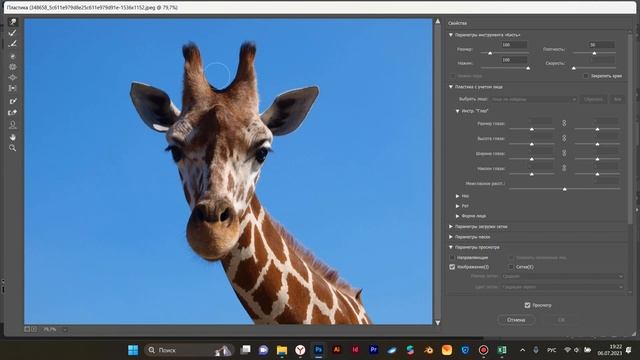Open Yandex Browser from the taskbar

point(300,350)
